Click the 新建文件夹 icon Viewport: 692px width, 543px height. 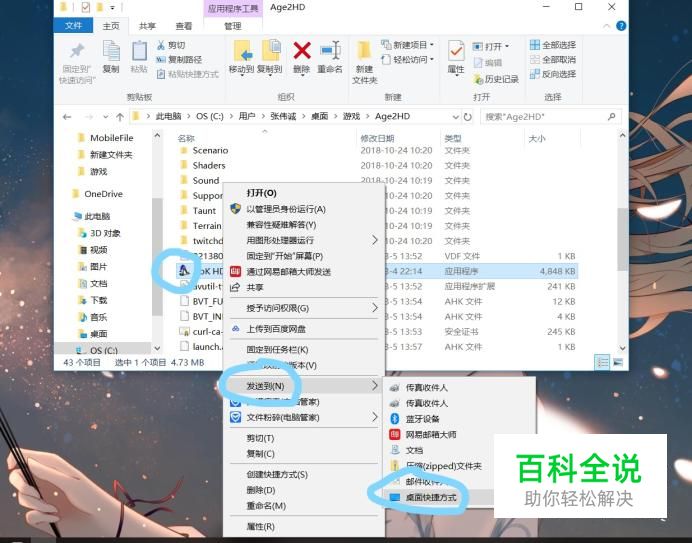pyautogui.click(x=364, y=50)
